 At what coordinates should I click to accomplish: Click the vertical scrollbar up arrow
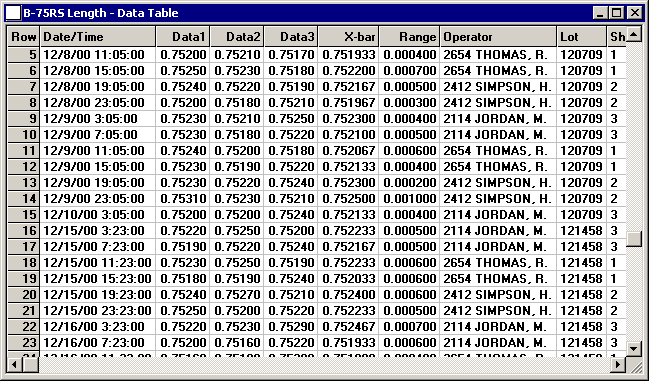634,34
